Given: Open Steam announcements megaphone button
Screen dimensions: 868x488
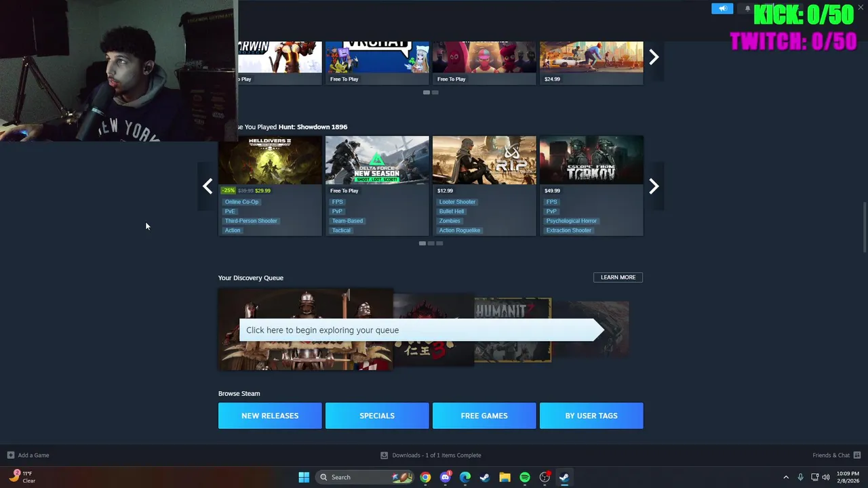Looking at the screenshot, I should click(x=722, y=8).
